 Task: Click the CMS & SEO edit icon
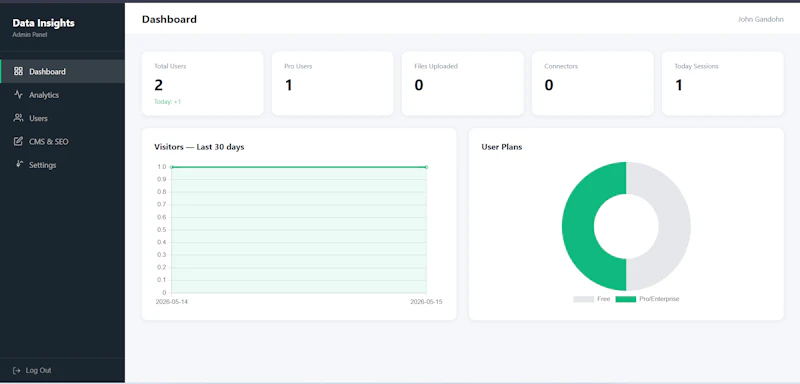[x=18, y=141]
